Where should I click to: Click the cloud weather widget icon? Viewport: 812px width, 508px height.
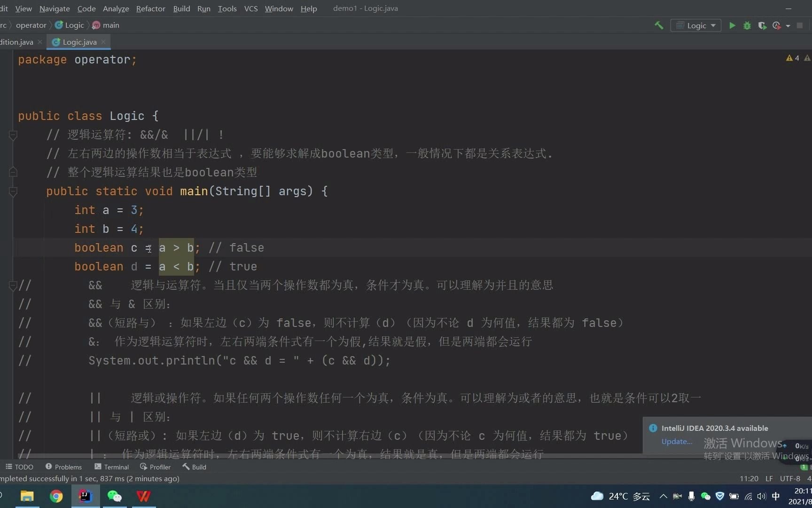coord(597,496)
